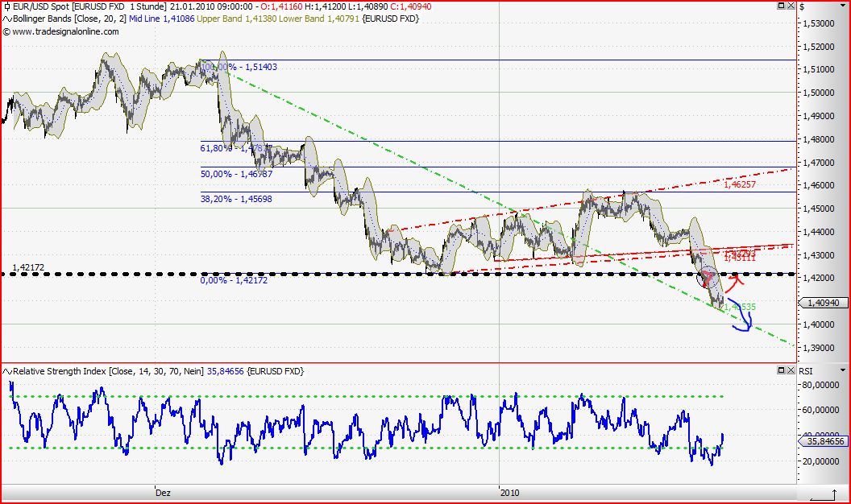Click the maximize icon of the price chart panel

781,6
